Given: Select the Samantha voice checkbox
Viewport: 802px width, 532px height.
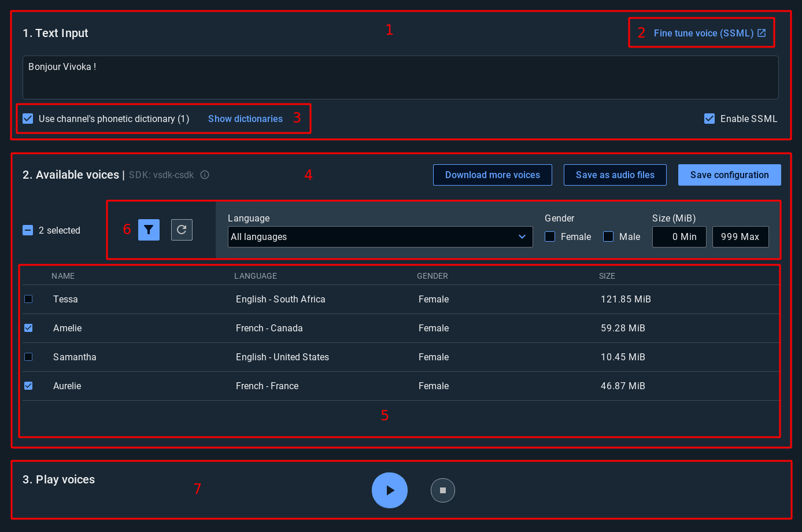Looking at the screenshot, I should click(28, 357).
